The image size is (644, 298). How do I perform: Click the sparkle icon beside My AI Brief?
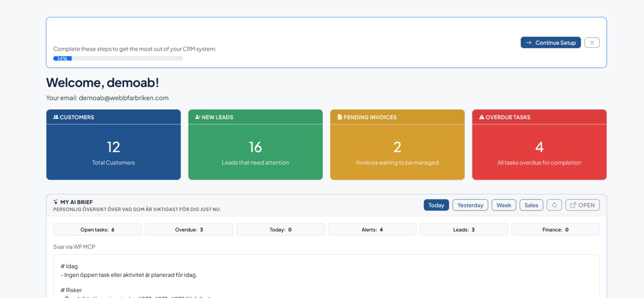pyautogui.click(x=55, y=202)
